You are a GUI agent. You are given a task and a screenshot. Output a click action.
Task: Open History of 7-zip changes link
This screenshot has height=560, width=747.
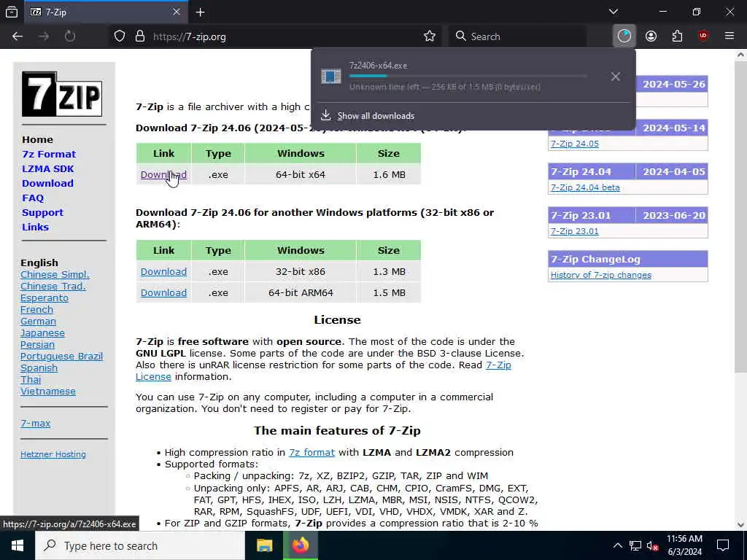[x=601, y=275]
